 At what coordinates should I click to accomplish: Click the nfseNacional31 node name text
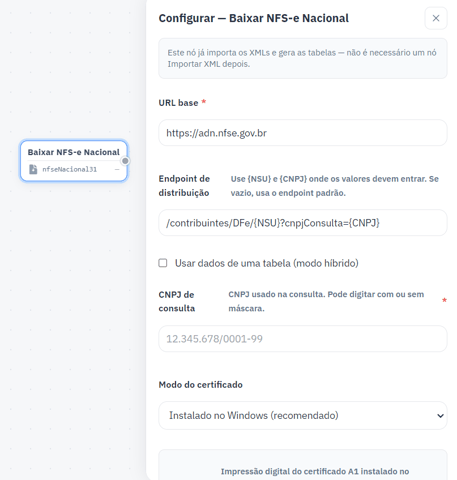click(69, 169)
